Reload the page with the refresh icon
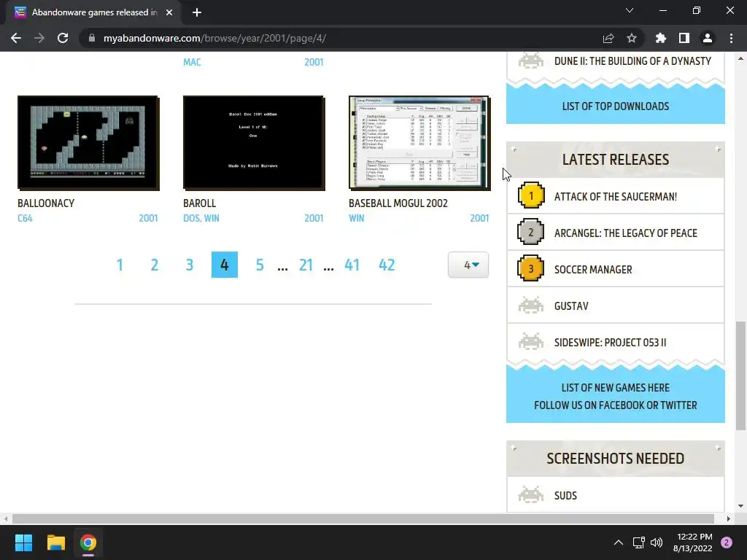Viewport: 747px width, 560px height. [63, 38]
